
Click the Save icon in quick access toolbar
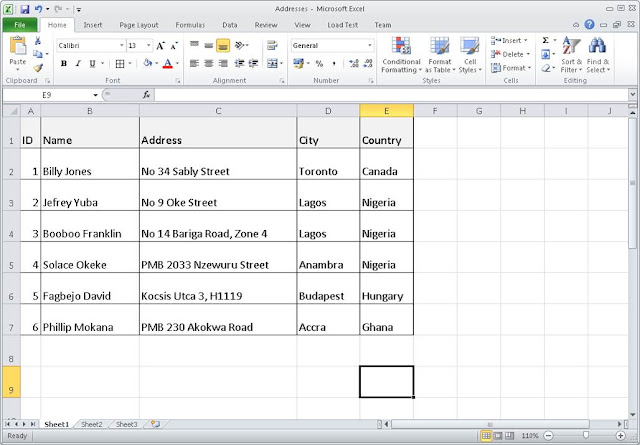[24, 9]
